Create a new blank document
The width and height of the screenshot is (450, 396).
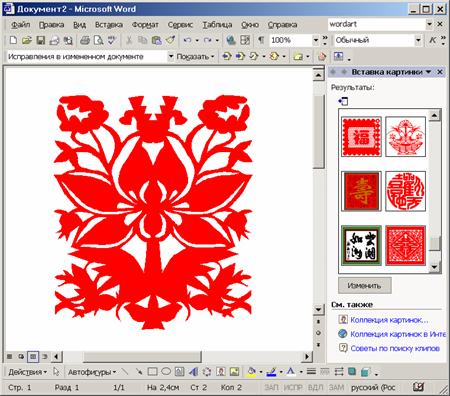click(x=13, y=40)
